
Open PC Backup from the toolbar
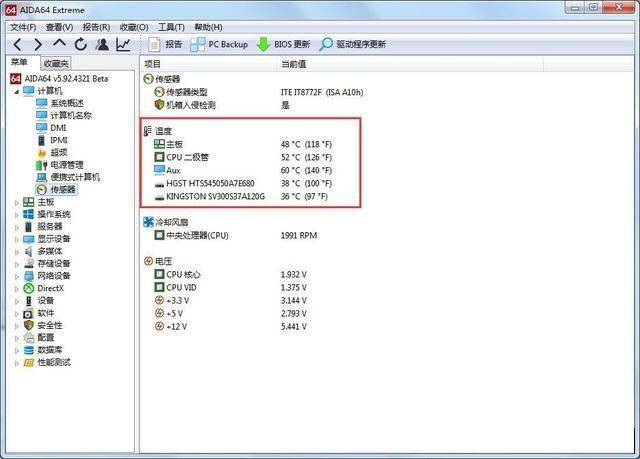[x=219, y=44]
